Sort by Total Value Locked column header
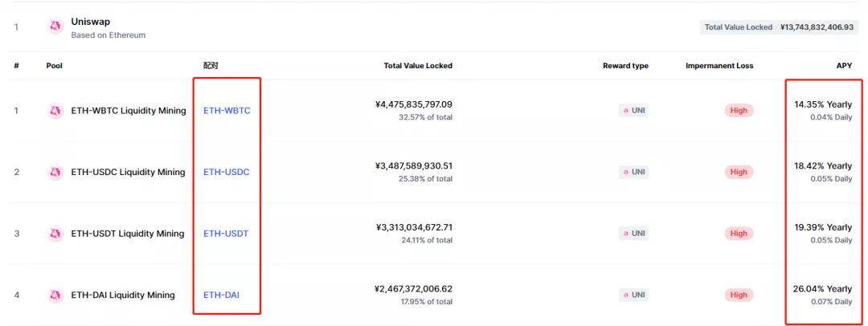868x326 pixels. (x=418, y=65)
